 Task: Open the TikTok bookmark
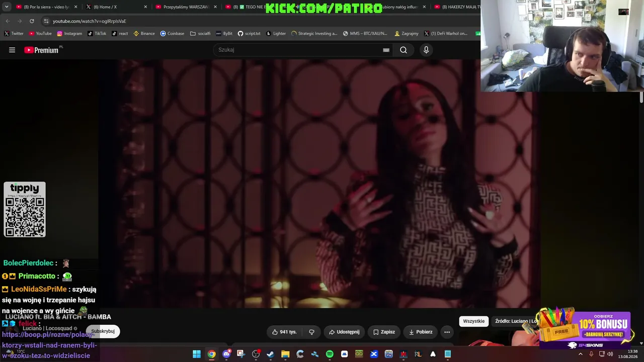point(97,34)
